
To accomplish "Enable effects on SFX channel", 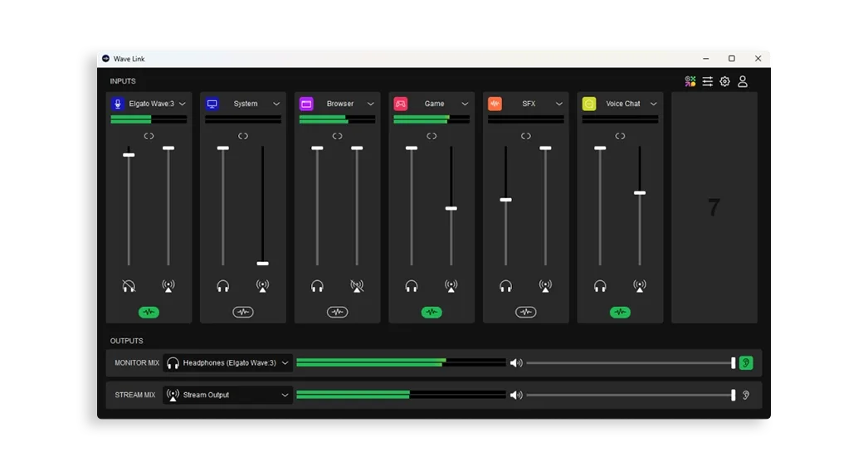I will pyautogui.click(x=526, y=312).
